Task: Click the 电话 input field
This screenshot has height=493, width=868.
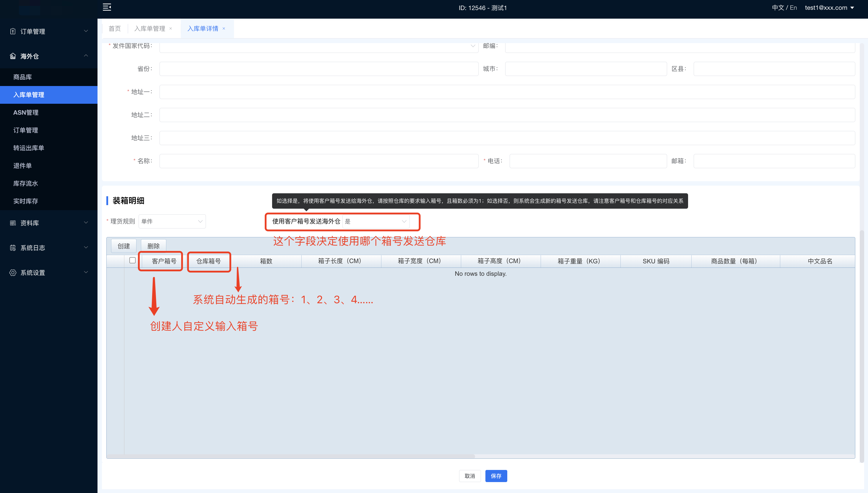Action: 588,161
